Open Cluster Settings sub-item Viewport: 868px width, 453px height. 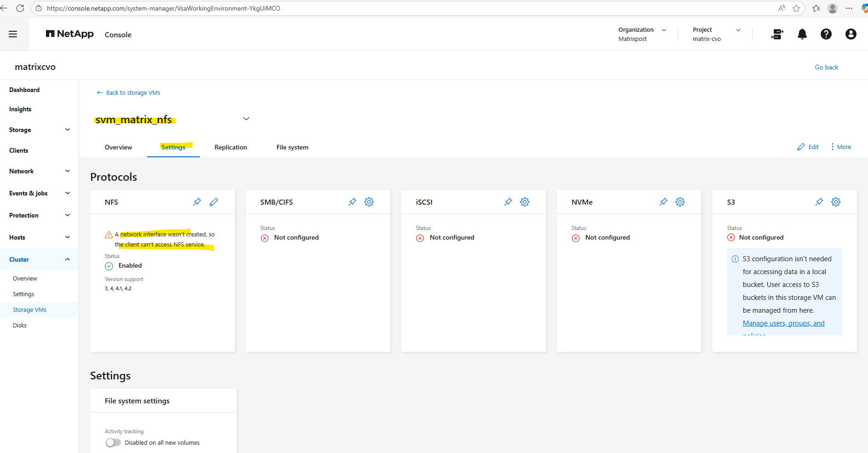click(x=23, y=294)
